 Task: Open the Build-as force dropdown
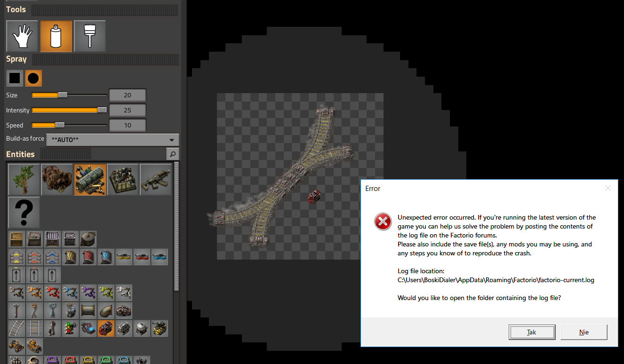[112, 140]
